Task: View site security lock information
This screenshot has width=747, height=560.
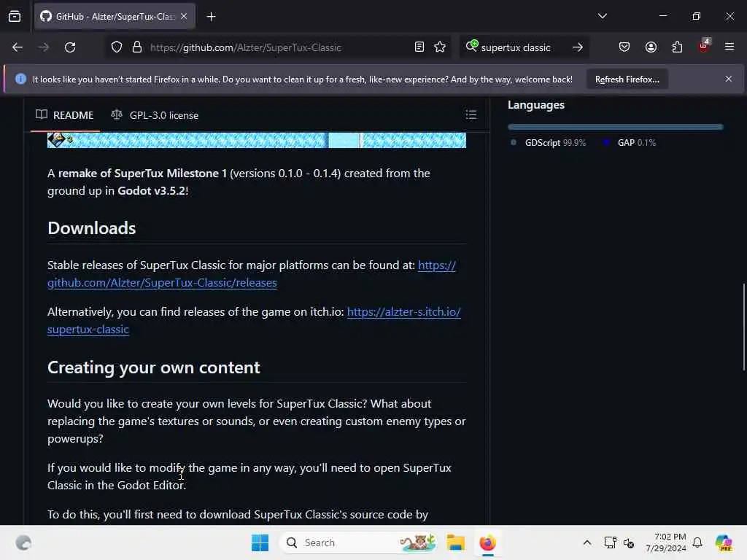Action: (137, 47)
